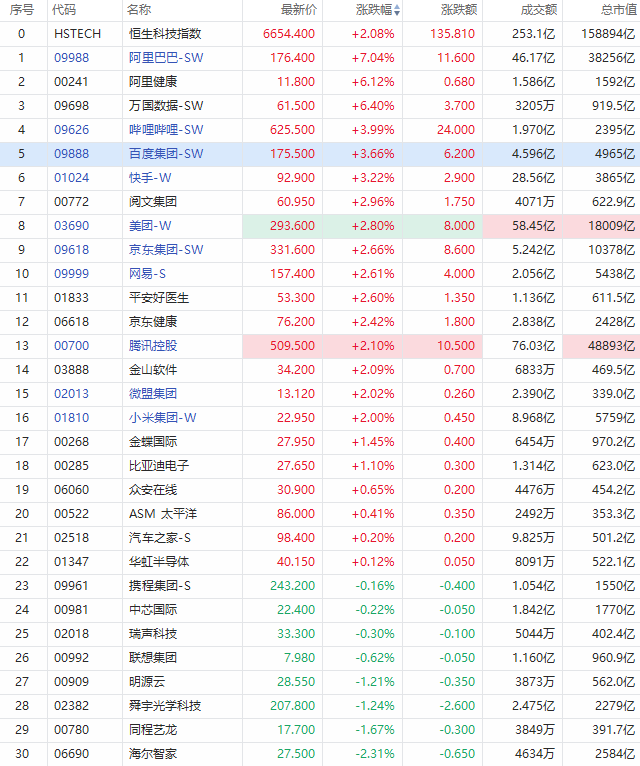Viewport: 640px width, 766px height.
Task: Open 哔哩哔哩-SW stock link
Action: (166, 129)
